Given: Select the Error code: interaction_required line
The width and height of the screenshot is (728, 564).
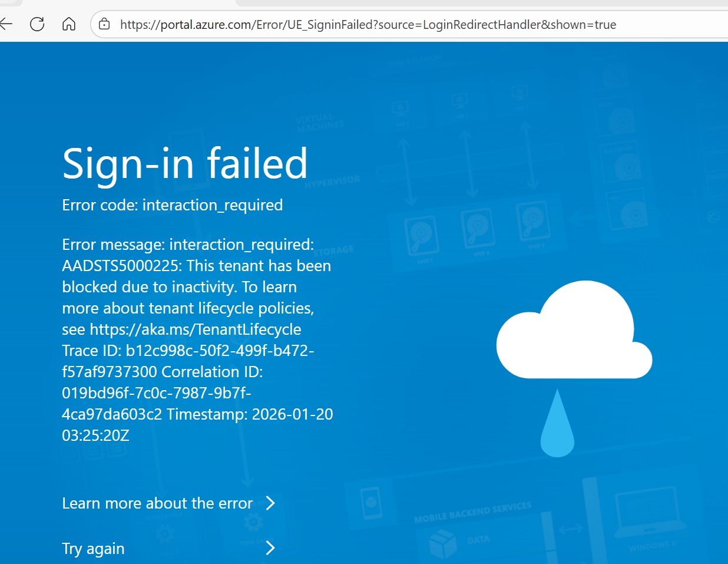Looking at the screenshot, I should (x=173, y=205).
